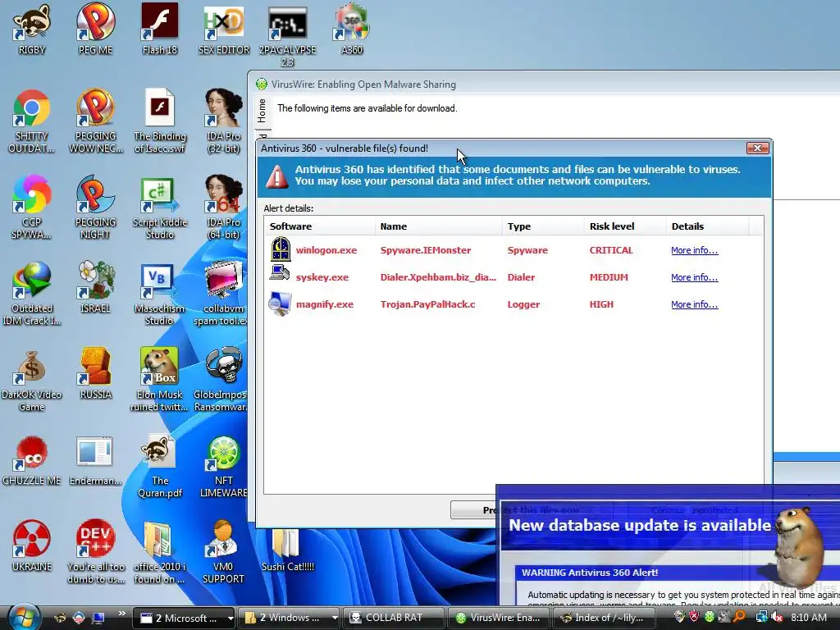The height and width of the screenshot is (630, 840).
Task: Open the Chrome SHITTY OUTDAT... shortcut
Action: coord(32,121)
